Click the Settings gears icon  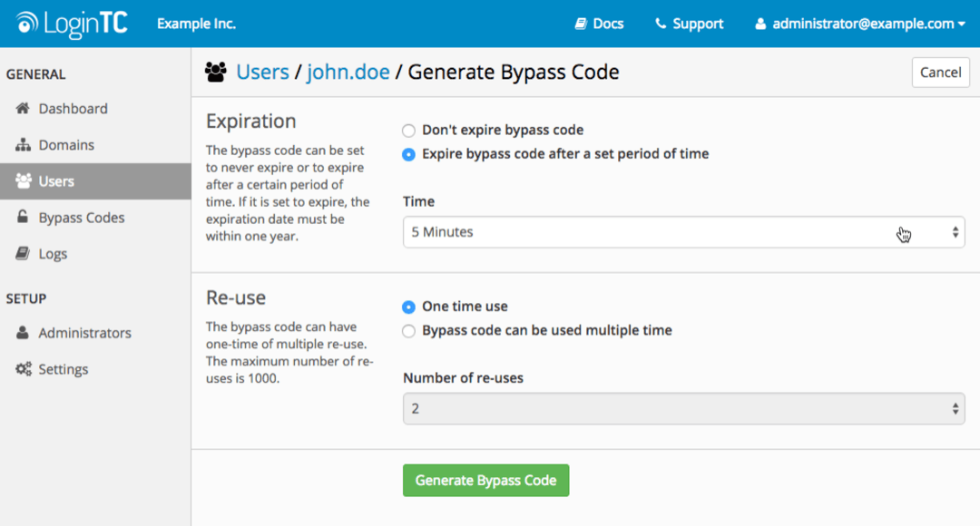[x=23, y=368]
